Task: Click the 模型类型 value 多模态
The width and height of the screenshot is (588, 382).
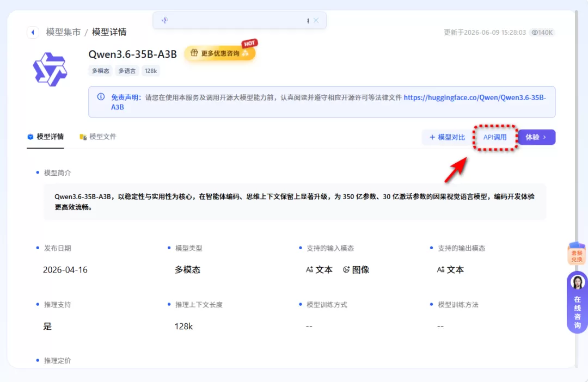Action: tap(187, 270)
